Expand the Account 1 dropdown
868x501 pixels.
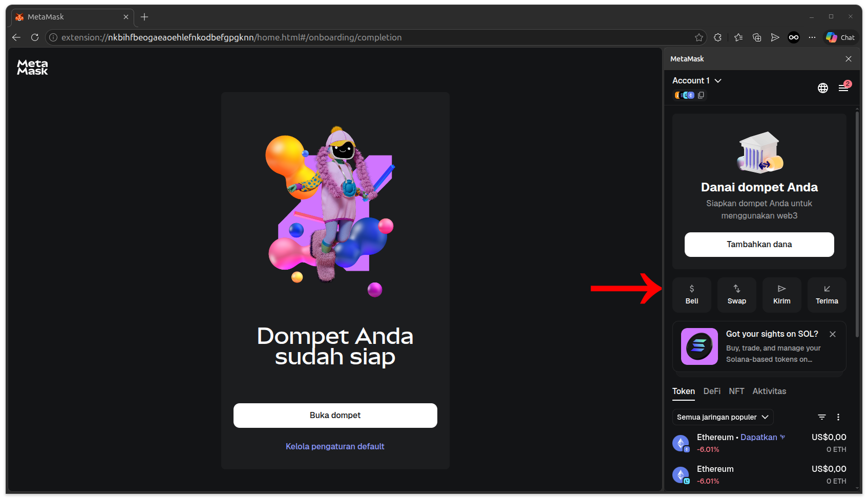(696, 80)
